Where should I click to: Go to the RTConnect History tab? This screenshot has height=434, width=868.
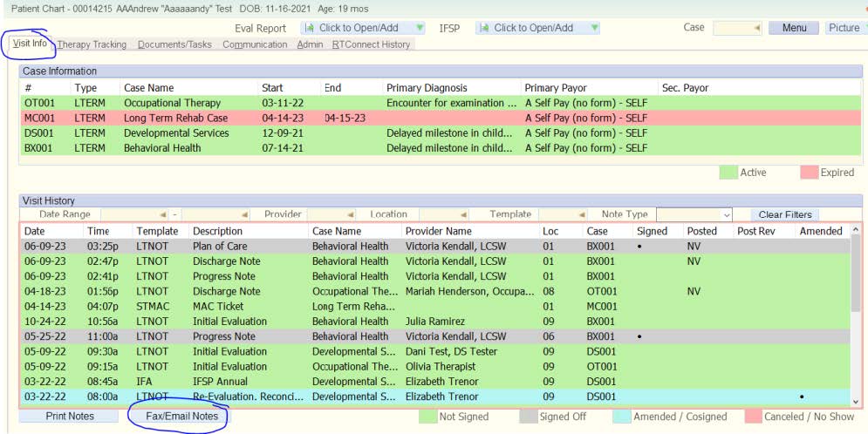tap(371, 44)
